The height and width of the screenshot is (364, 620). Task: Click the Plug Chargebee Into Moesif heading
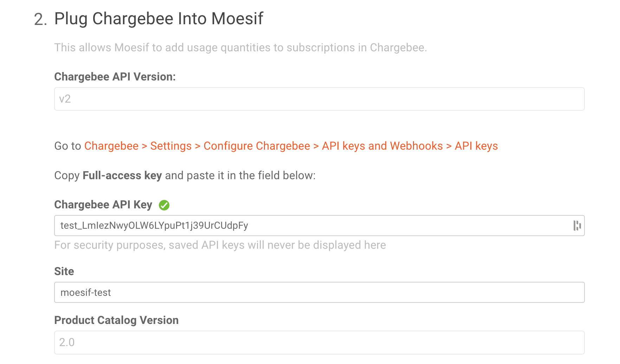(159, 19)
